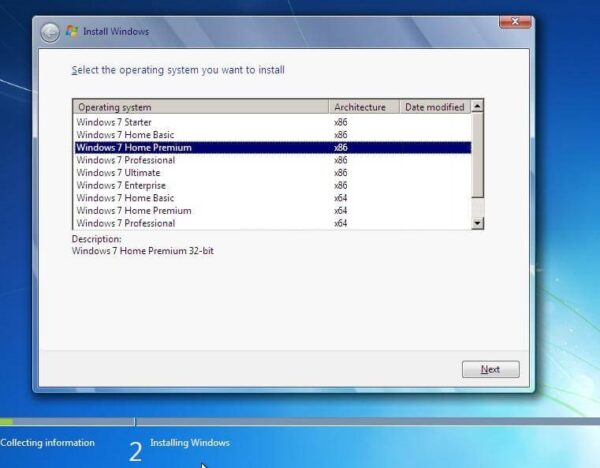Select Windows 7 Enterprise x86 row
600x468 pixels.
(273, 185)
